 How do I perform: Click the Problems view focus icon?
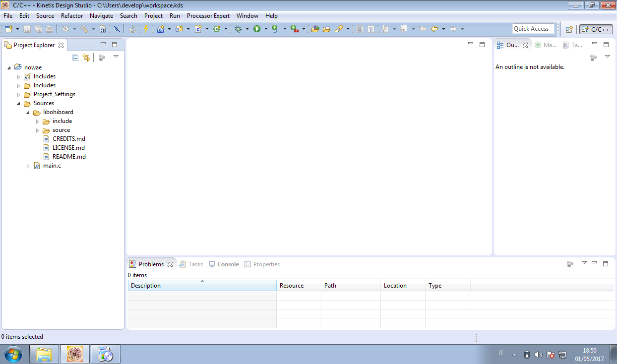pyautogui.click(x=570, y=264)
